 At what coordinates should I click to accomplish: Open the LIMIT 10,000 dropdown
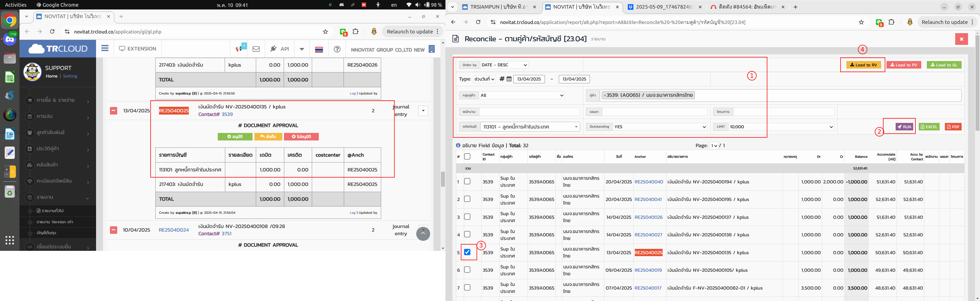click(x=781, y=127)
